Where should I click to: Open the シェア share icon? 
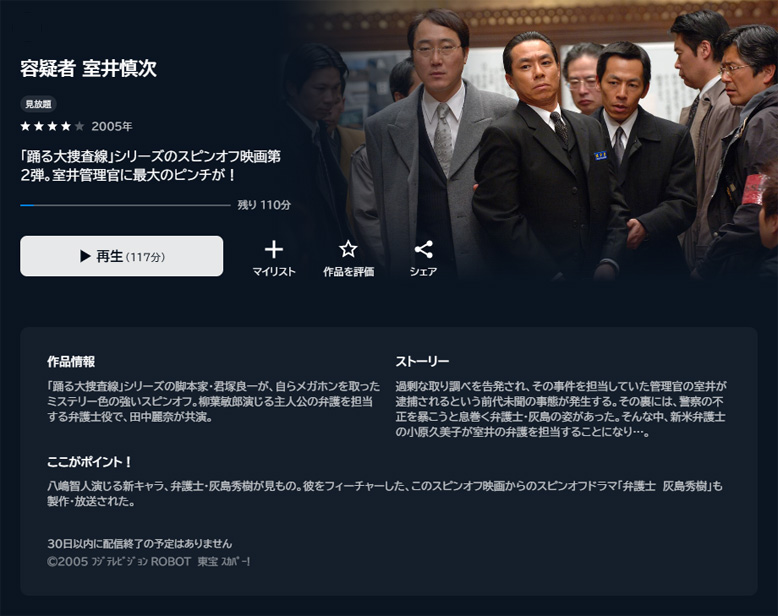423,249
